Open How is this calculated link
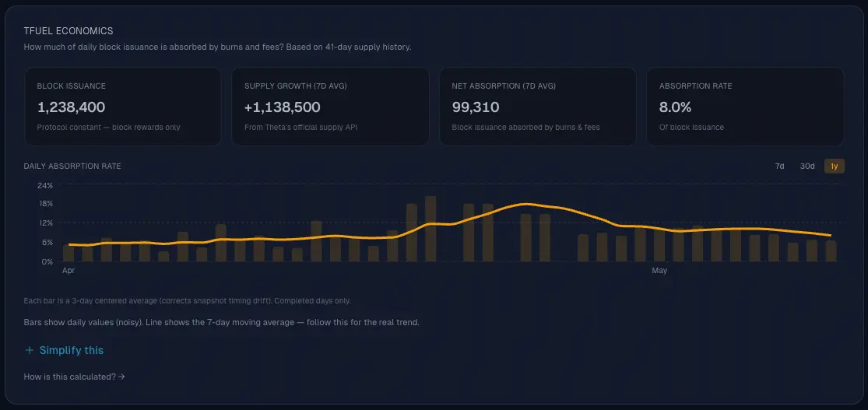 74,377
